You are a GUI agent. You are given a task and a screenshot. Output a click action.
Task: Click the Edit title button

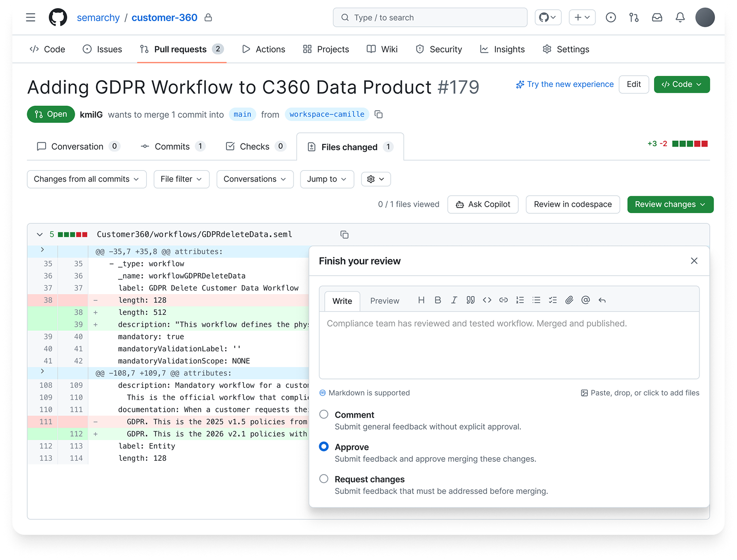coord(634,84)
